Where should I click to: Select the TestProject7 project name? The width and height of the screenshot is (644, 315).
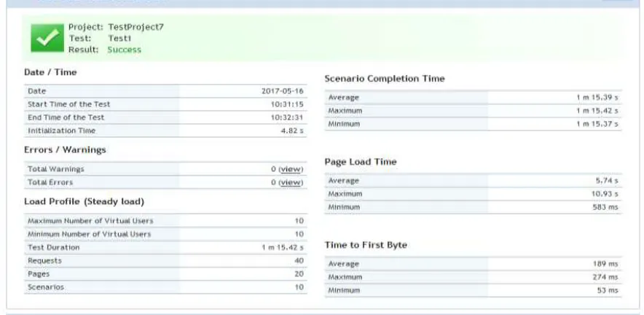pos(136,27)
